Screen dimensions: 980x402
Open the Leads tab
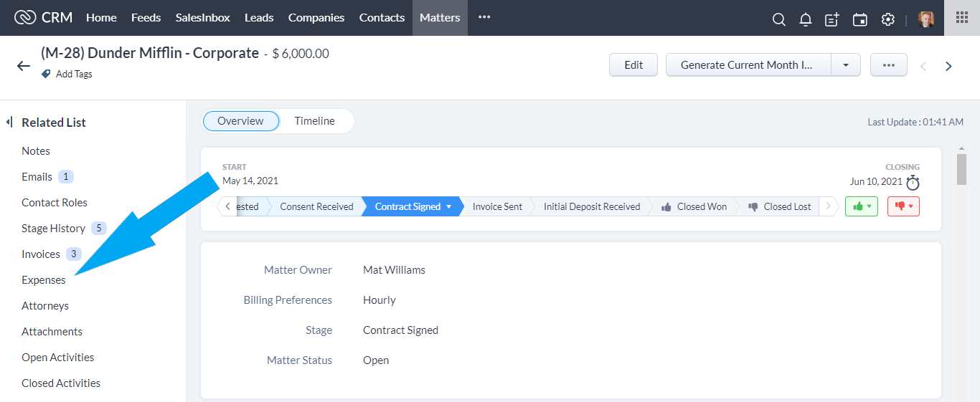(x=259, y=17)
